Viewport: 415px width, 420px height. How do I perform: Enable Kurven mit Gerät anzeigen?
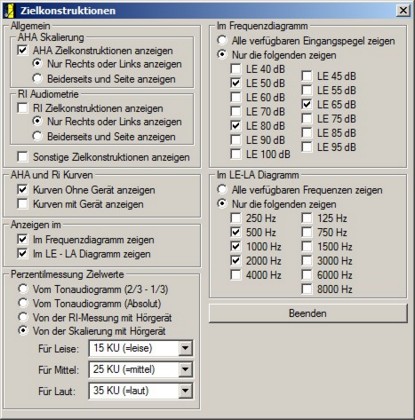(22, 204)
